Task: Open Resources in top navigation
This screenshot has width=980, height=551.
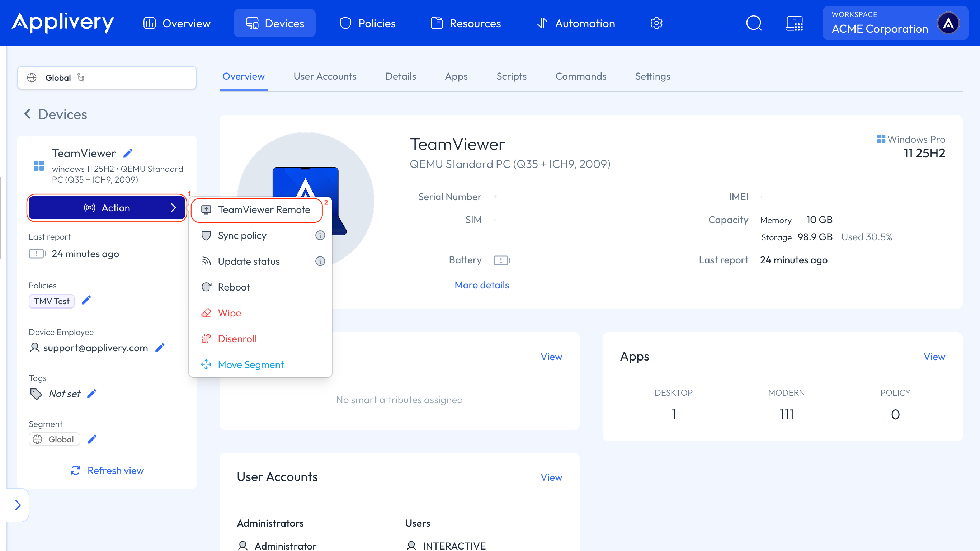Action: 466,23
